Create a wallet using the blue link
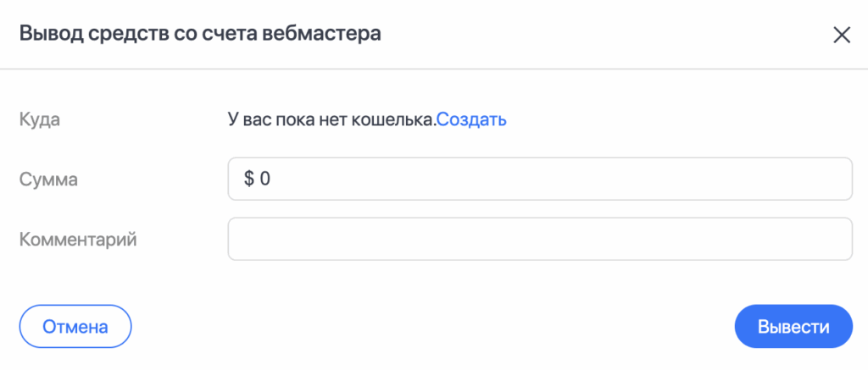 471,119
